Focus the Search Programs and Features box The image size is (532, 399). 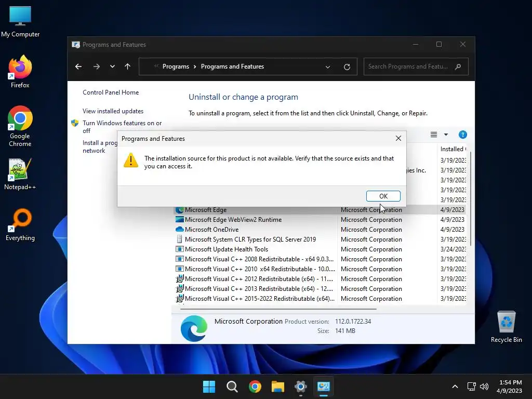(x=416, y=66)
